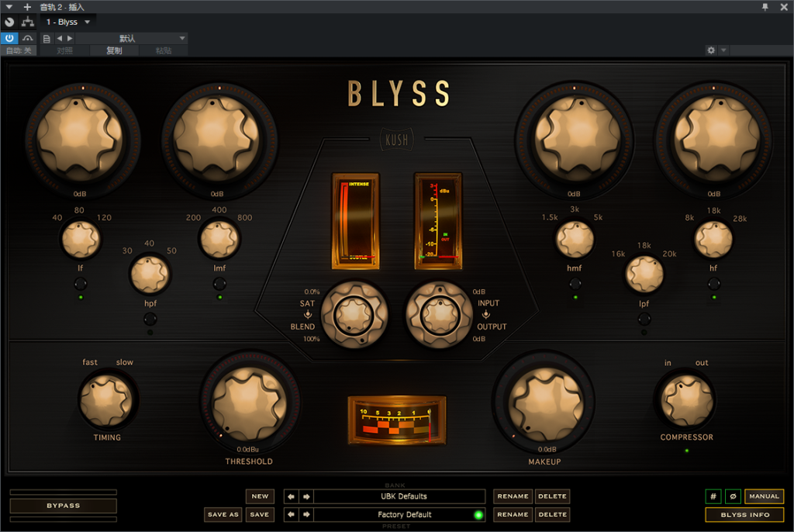Image resolution: width=794 pixels, height=532 pixels.
Task: Go to previous host preset with left triangle
Action: [60, 39]
